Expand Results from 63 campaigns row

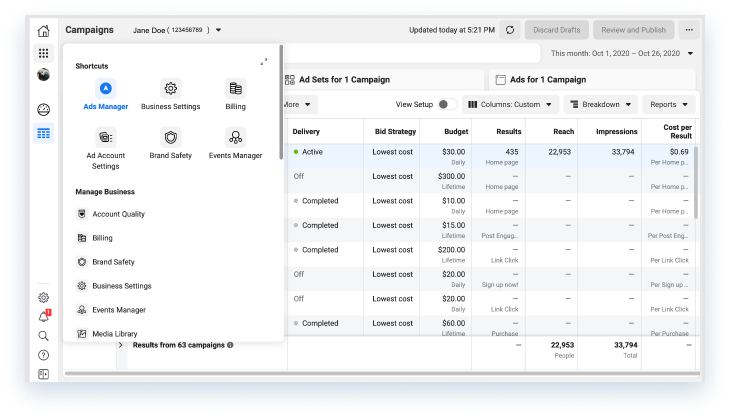pyautogui.click(x=121, y=345)
